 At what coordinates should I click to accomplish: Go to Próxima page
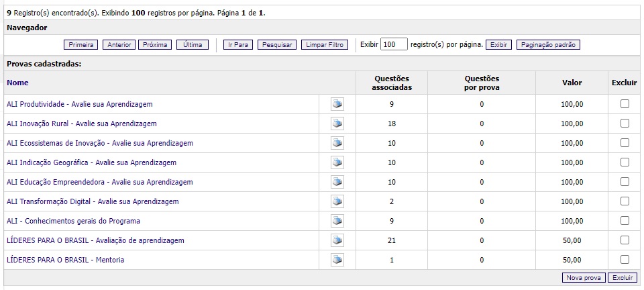(x=156, y=45)
